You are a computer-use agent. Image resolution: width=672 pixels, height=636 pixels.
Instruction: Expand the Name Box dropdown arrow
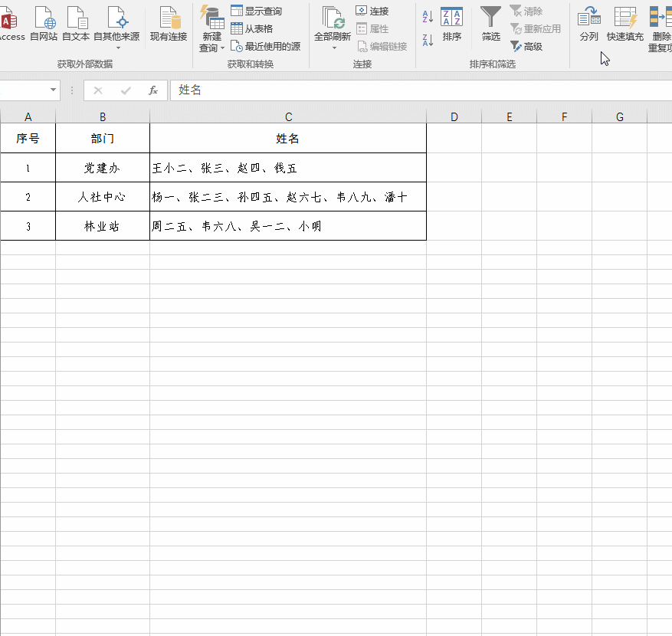[53, 90]
